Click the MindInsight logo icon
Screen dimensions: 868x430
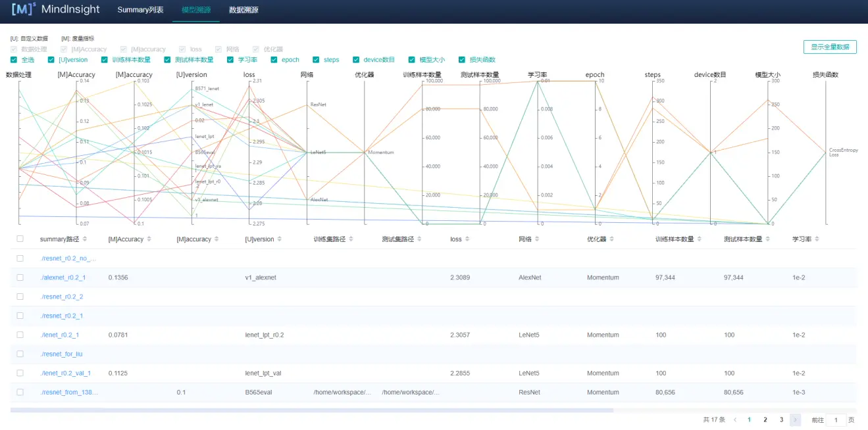click(24, 11)
